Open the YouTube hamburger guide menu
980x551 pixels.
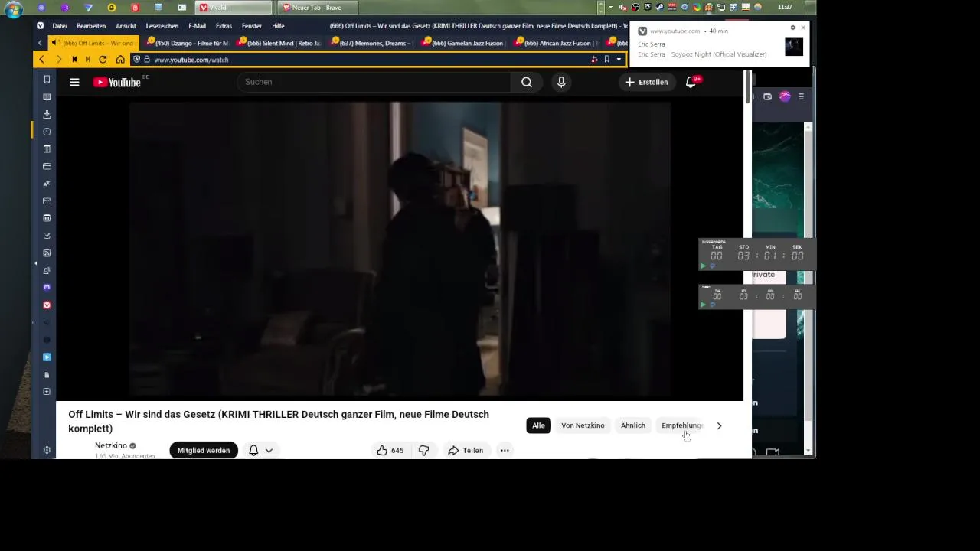point(74,82)
